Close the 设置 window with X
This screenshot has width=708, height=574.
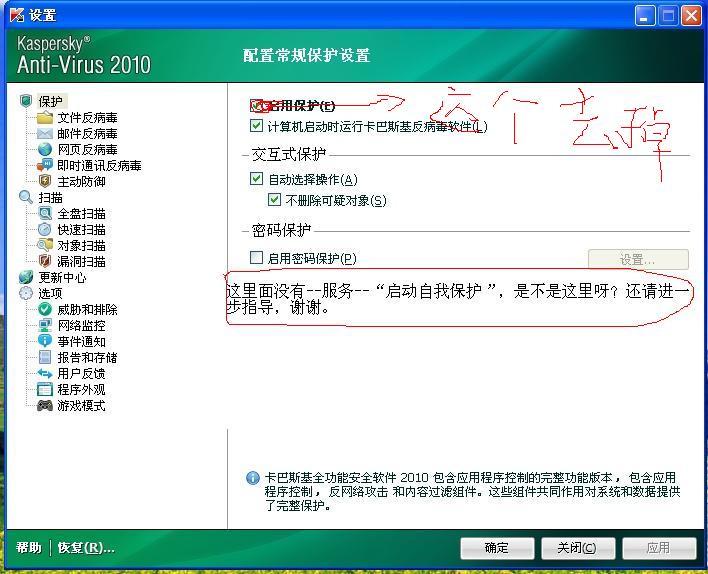(691, 16)
